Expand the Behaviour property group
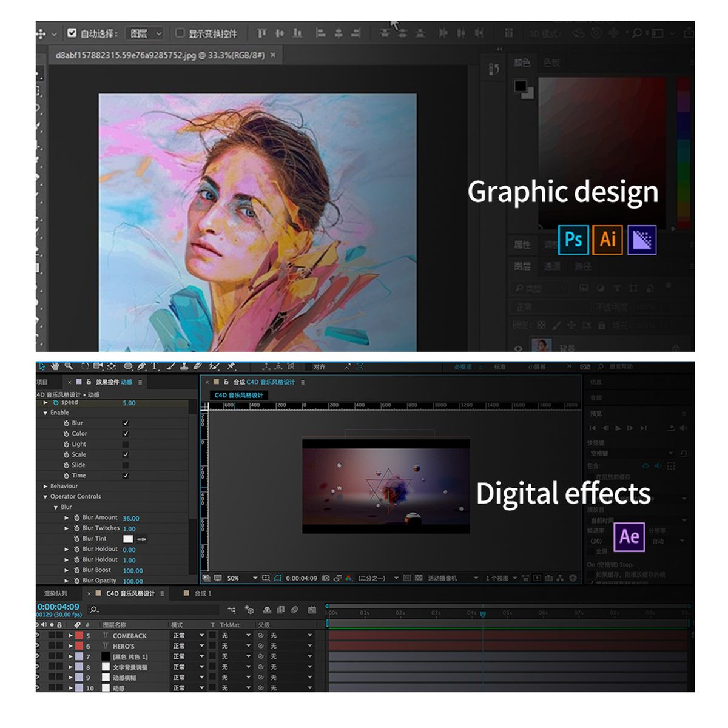Viewport: 728px width, 728px height. point(45,486)
